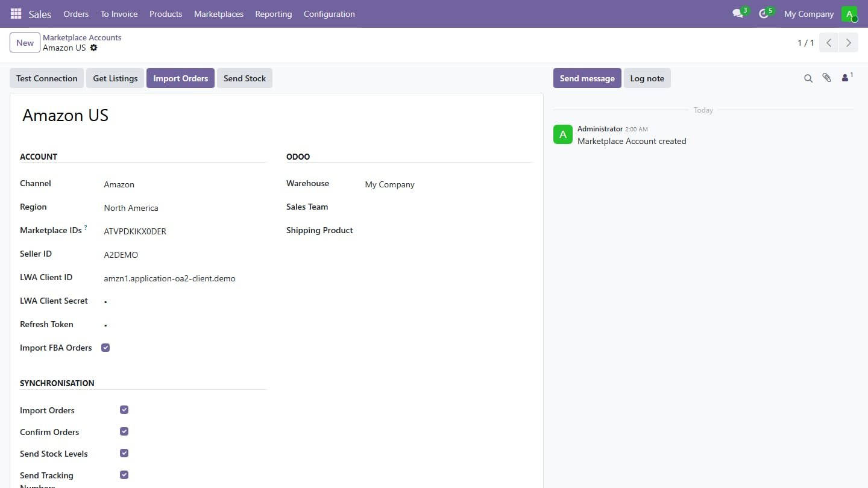Image resolution: width=868 pixels, height=488 pixels.
Task: Open the activities clock icon
Action: point(764,13)
